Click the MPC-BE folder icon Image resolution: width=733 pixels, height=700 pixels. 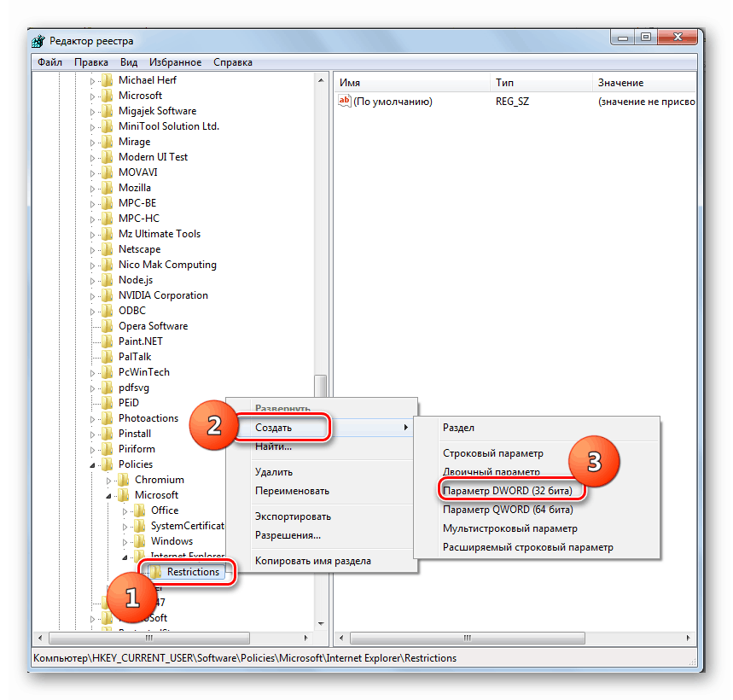coord(108,203)
